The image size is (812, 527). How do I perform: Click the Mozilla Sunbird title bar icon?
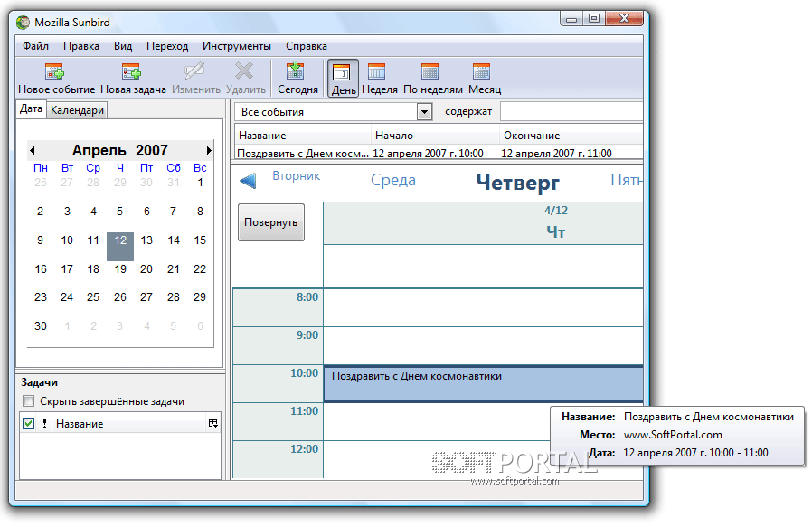23,23
